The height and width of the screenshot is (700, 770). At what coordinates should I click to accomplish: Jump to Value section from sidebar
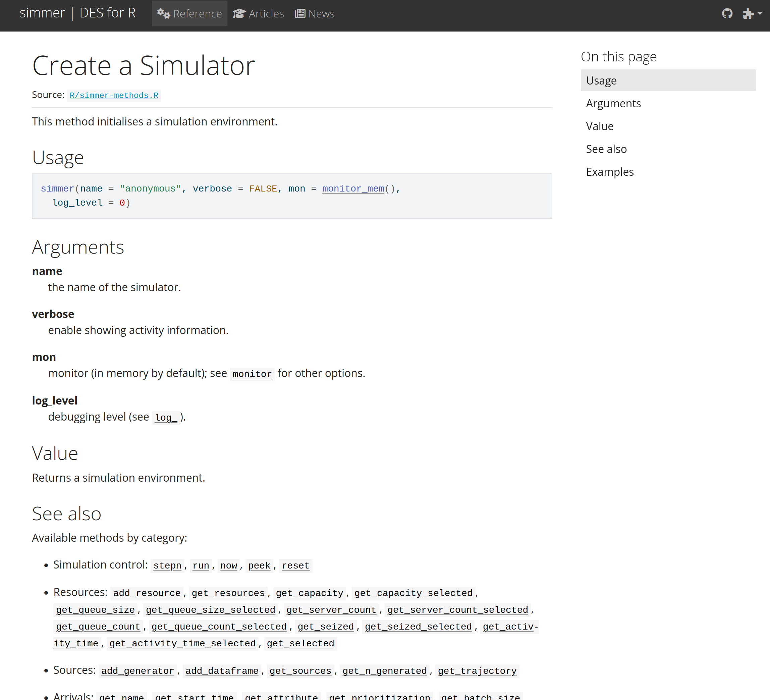coord(599,126)
